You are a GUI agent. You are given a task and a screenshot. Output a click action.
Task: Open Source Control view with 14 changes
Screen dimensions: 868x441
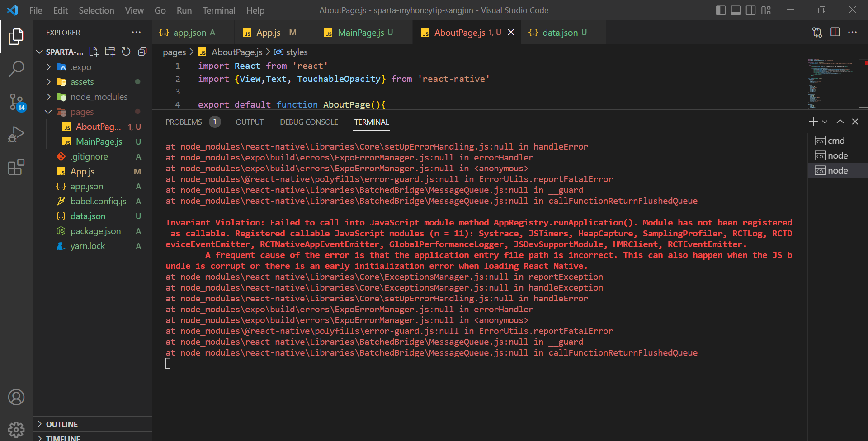[x=16, y=102]
